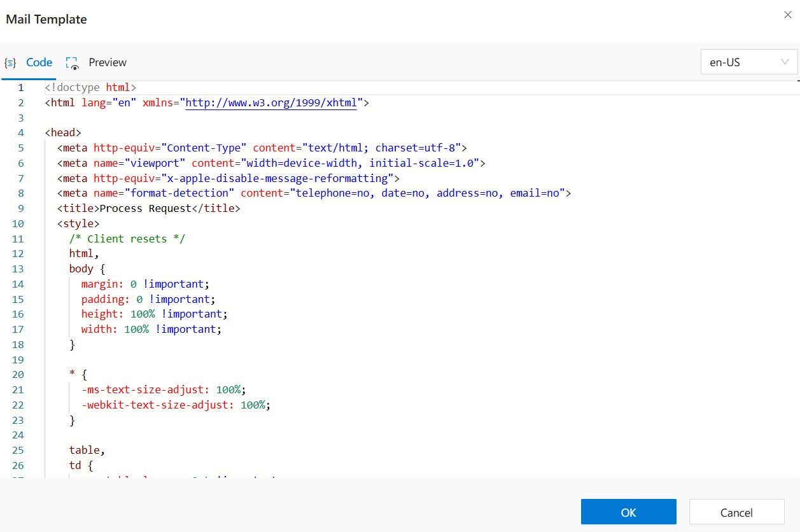
Task: Click the table selector line
Action: [87, 450]
